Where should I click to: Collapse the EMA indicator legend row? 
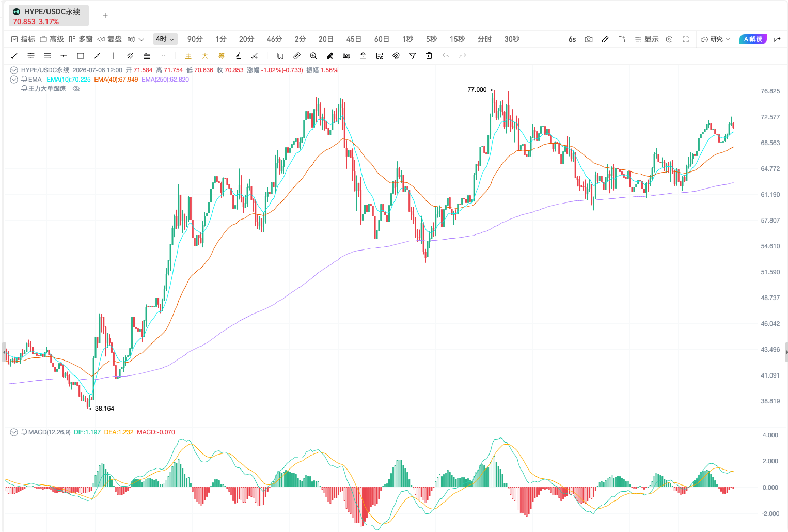click(x=14, y=80)
